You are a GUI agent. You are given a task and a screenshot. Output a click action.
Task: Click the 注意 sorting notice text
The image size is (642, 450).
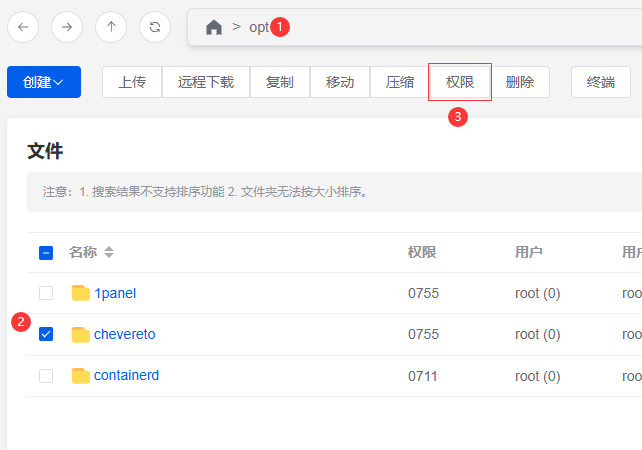205,192
